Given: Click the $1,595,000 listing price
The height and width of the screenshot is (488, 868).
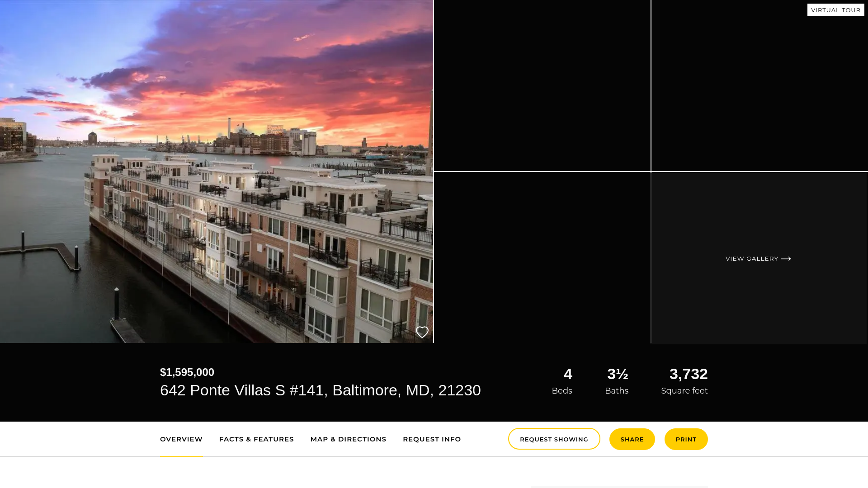Looking at the screenshot, I should click(x=187, y=372).
